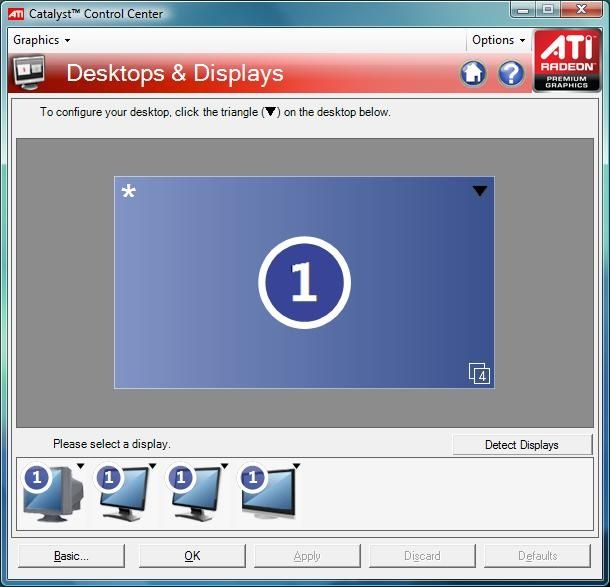The width and height of the screenshot is (610, 587).
Task: Open the Options menu
Action: click(498, 40)
